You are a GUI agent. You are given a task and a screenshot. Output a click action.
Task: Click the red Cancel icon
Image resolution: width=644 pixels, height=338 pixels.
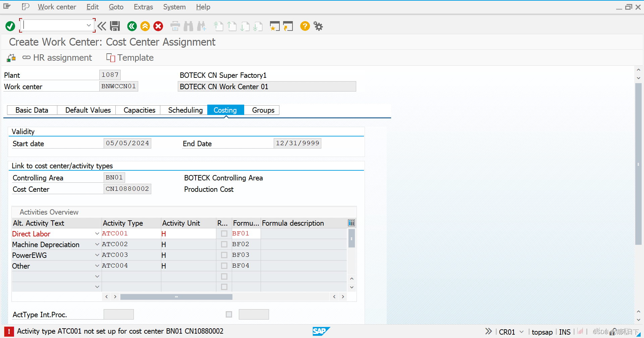tap(158, 26)
